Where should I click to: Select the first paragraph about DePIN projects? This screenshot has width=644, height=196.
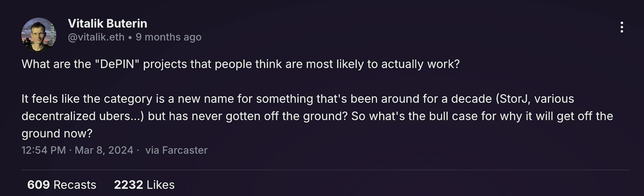[240, 64]
